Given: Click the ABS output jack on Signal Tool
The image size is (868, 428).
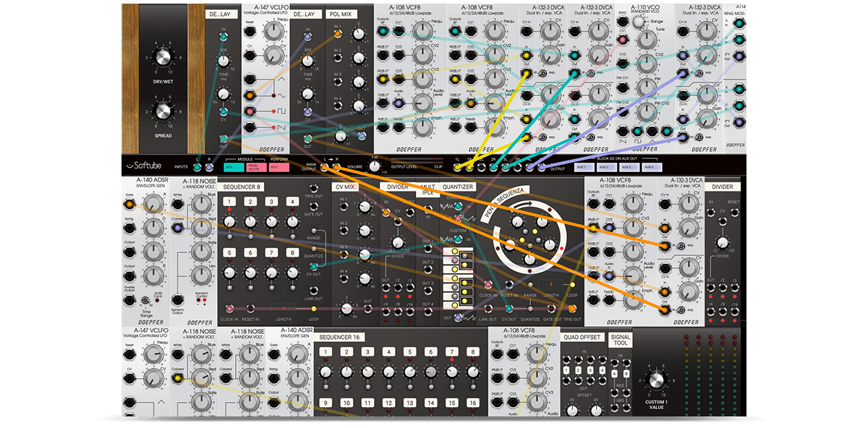Looking at the screenshot, I should click(614, 407).
